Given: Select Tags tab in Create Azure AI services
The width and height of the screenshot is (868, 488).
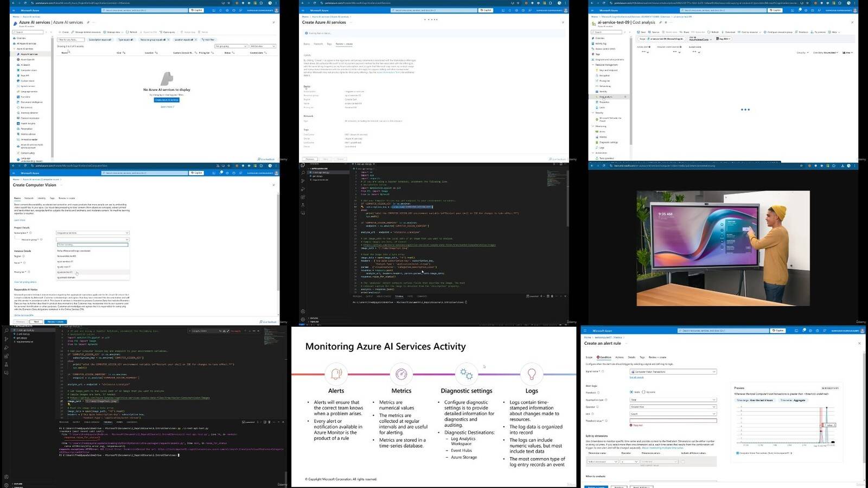Looking at the screenshot, I should [x=329, y=44].
